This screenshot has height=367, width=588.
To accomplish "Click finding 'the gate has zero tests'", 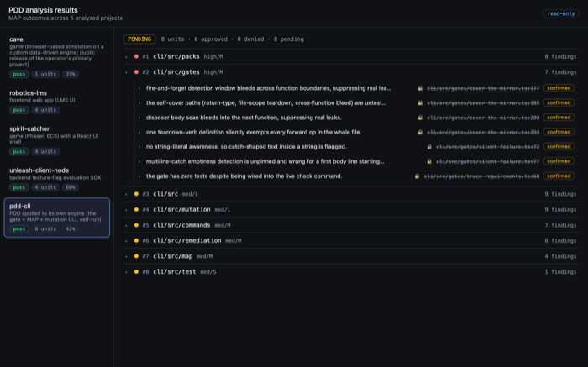I will pos(244,176).
